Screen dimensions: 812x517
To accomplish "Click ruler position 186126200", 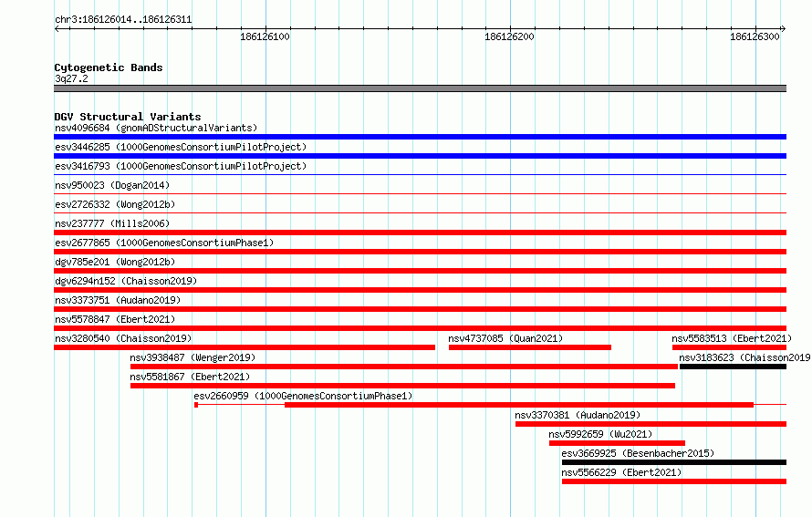I will (x=509, y=36).
